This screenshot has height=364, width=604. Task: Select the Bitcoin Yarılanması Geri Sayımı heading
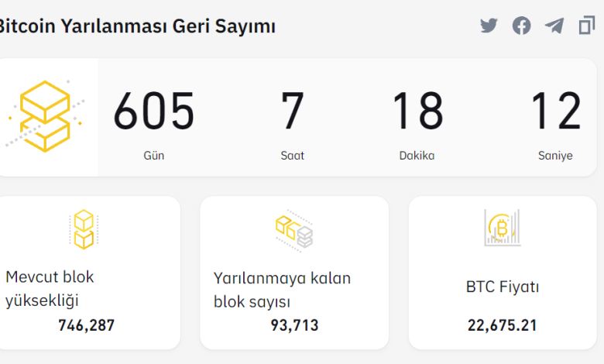137,26
